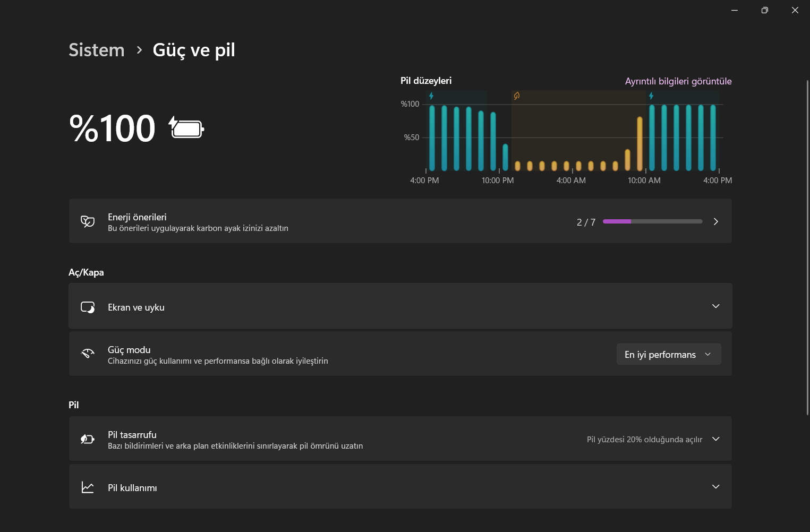The height and width of the screenshot is (532, 810).
Task: Open Ayrıntılı bilgileri görüntüle link
Action: 678,81
